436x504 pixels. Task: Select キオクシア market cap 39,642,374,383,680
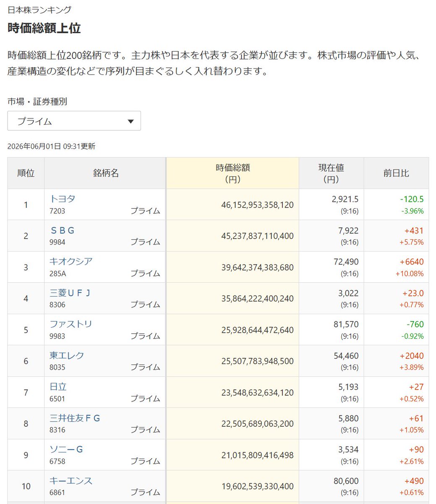(257, 268)
